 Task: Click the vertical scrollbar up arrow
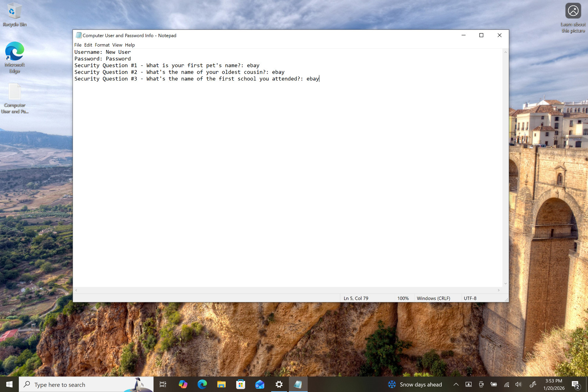click(x=506, y=52)
